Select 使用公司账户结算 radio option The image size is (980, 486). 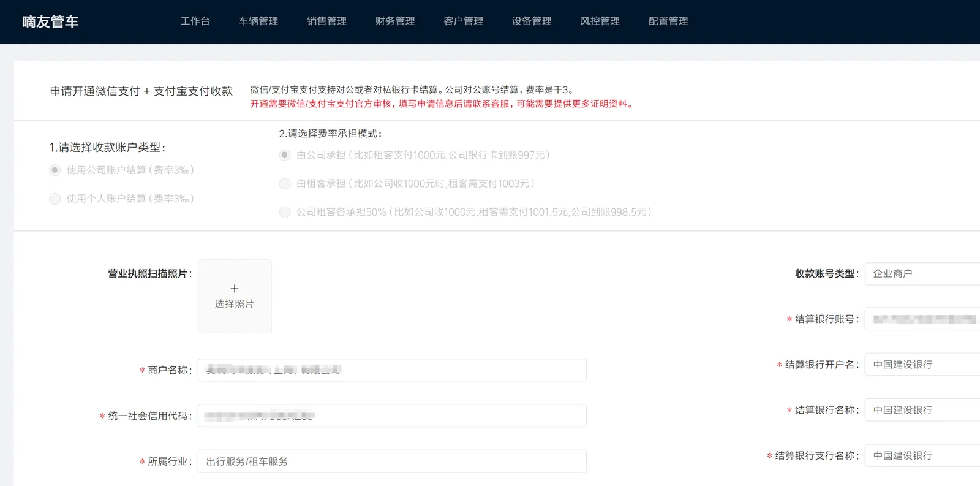(55, 170)
